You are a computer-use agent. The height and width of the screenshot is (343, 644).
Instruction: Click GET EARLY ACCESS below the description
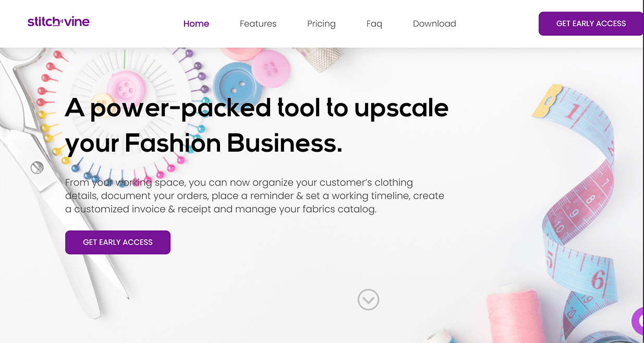(118, 242)
